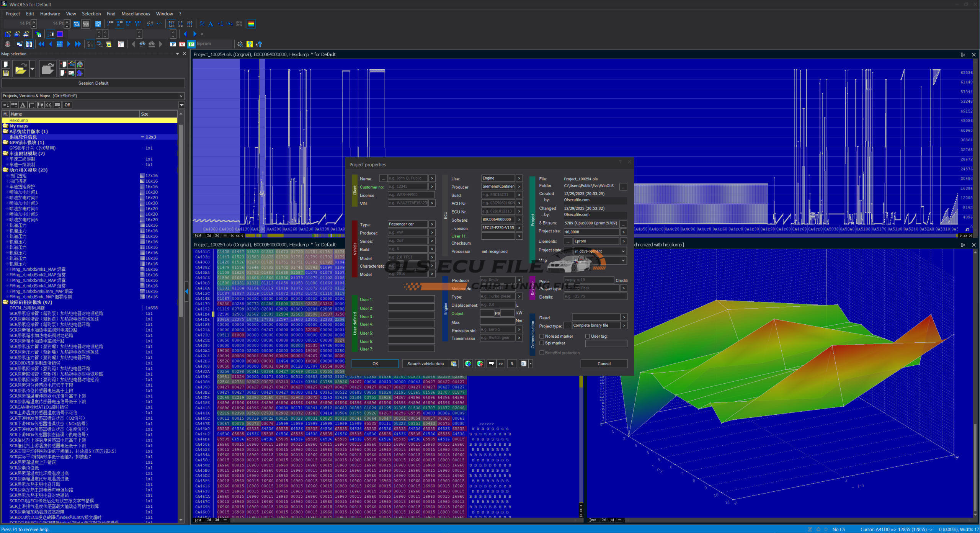
Task: Click the save floppy disk icon
Action: [x=6, y=73]
